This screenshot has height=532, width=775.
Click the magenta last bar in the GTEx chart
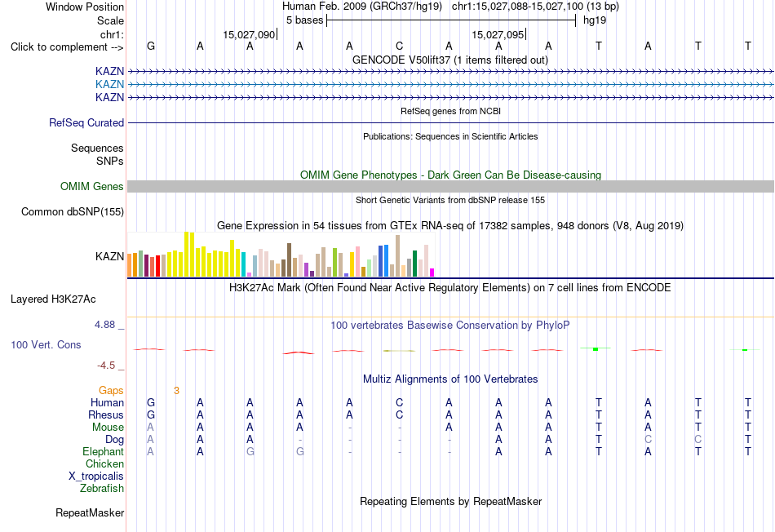click(x=432, y=273)
